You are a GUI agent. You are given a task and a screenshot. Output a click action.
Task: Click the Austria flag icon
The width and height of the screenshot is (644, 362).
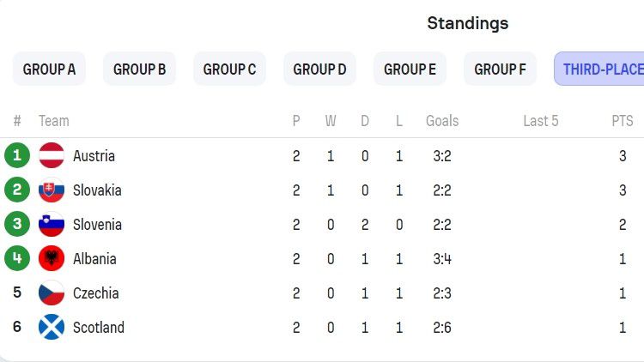point(52,155)
